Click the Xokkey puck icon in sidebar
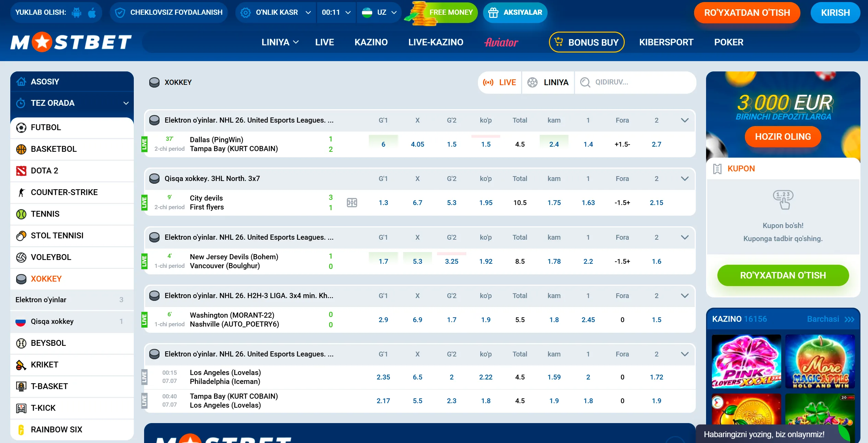 pyautogui.click(x=21, y=279)
